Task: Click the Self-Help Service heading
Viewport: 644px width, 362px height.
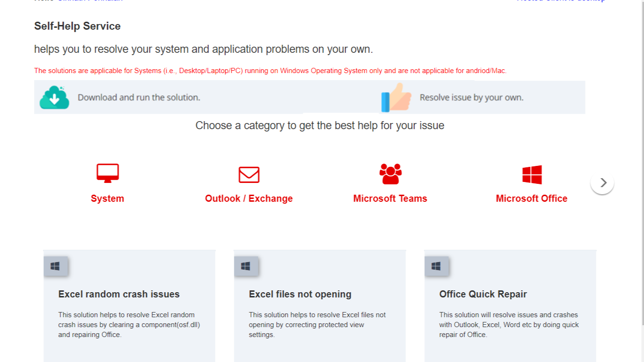Action: pos(77,26)
